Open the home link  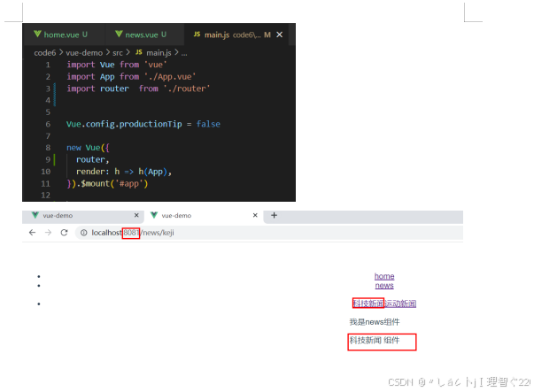tap(384, 276)
